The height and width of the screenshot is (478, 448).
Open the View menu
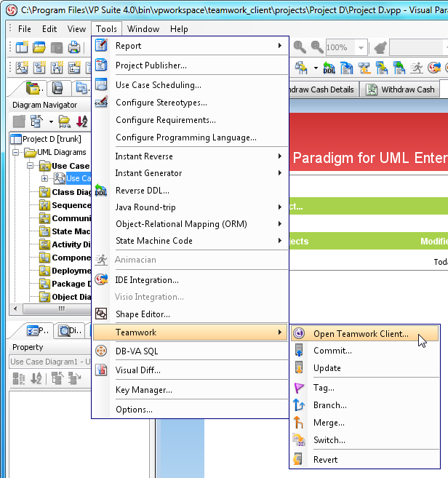coord(76,29)
